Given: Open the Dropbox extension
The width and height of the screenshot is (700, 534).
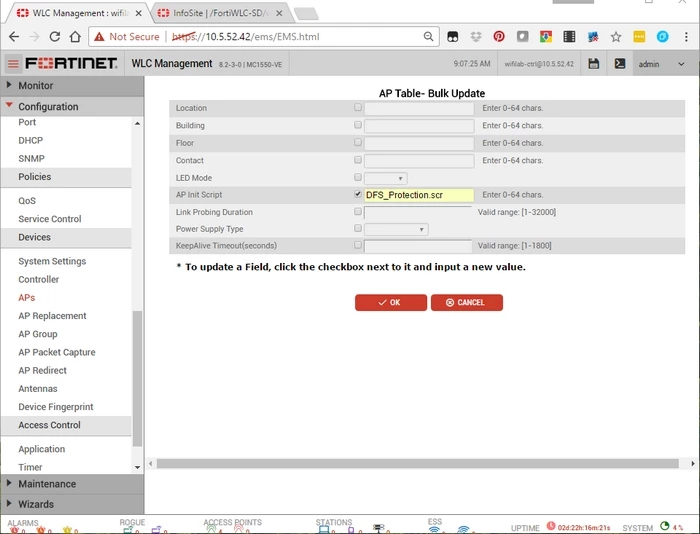Looking at the screenshot, I should [476, 37].
